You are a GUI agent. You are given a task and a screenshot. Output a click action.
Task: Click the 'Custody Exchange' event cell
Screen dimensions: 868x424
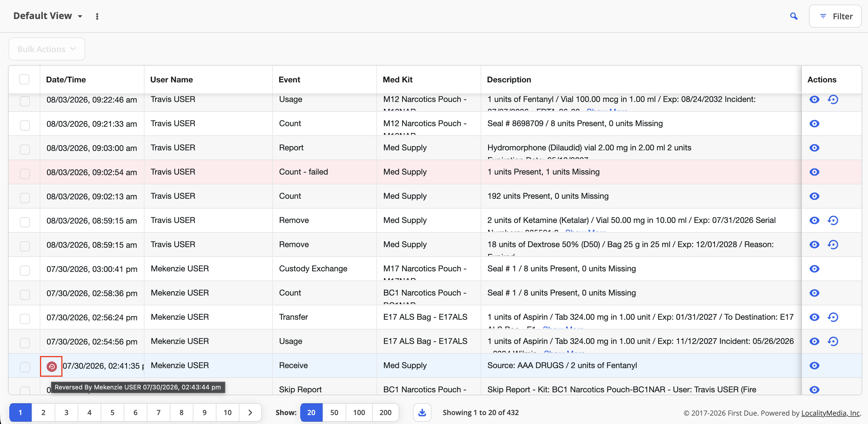pos(313,268)
